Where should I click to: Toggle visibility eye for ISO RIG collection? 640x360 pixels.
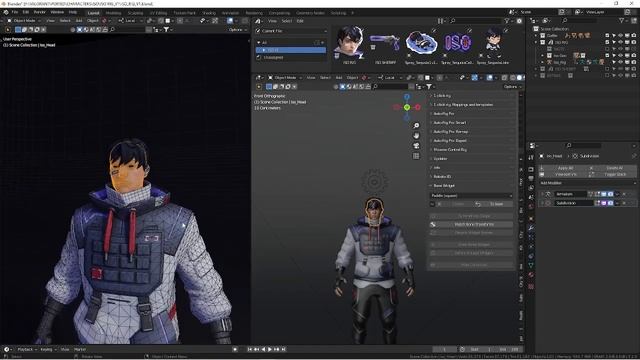click(620, 42)
